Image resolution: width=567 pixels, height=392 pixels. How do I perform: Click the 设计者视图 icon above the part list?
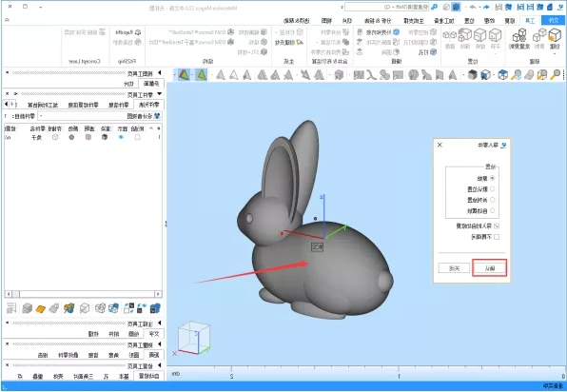pyautogui.click(x=157, y=116)
